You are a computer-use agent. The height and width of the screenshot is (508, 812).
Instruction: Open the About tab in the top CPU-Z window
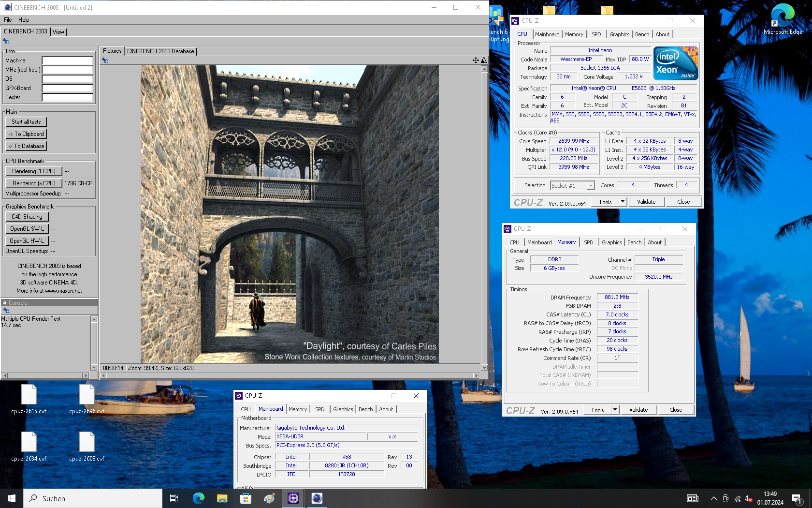(x=663, y=34)
